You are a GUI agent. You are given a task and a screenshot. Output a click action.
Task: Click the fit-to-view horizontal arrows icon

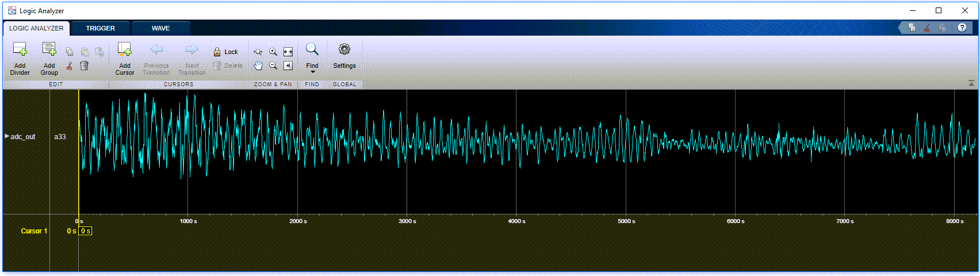click(288, 52)
